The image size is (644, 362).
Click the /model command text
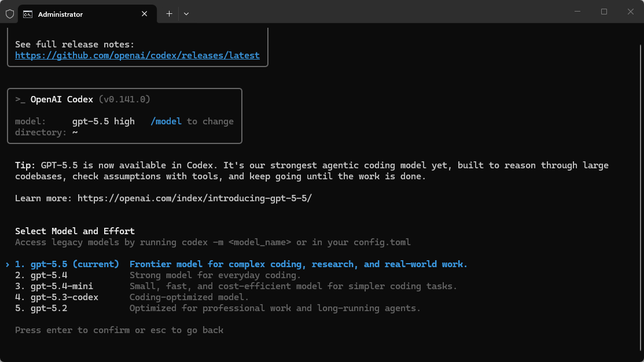pos(166,121)
